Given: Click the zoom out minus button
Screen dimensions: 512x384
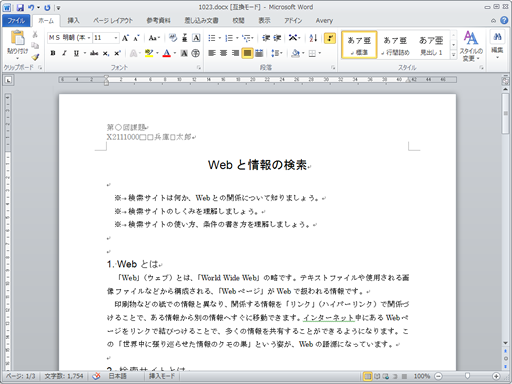Looking at the screenshot, I should [x=438, y=376].
